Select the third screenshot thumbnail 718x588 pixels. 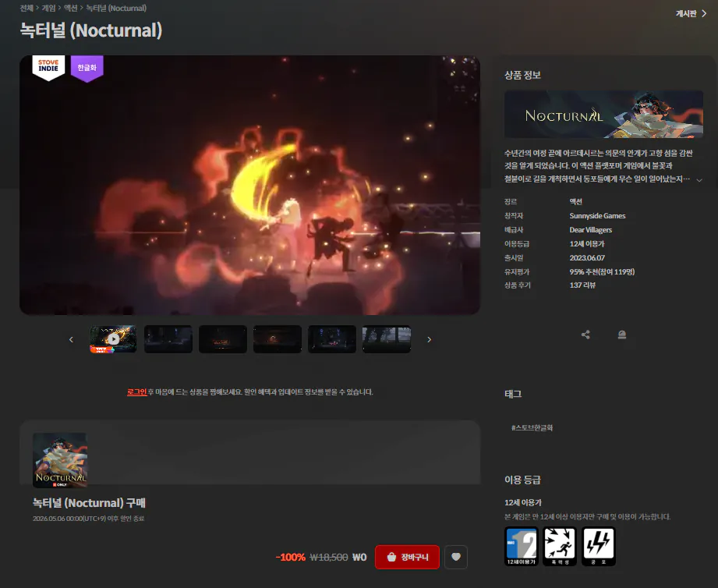[222, 339]
